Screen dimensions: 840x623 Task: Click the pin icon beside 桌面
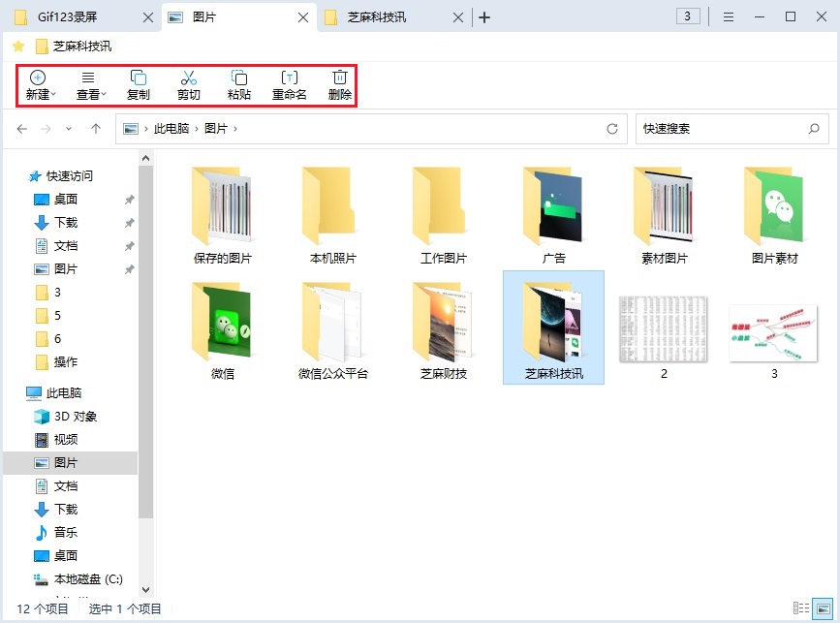[x=129, y=200]
